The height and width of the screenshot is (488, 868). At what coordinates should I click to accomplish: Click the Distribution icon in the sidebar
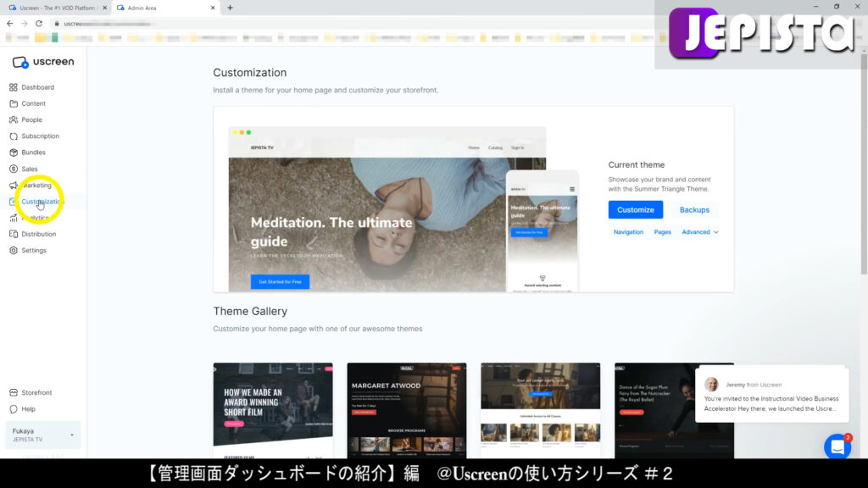point(14,234)
